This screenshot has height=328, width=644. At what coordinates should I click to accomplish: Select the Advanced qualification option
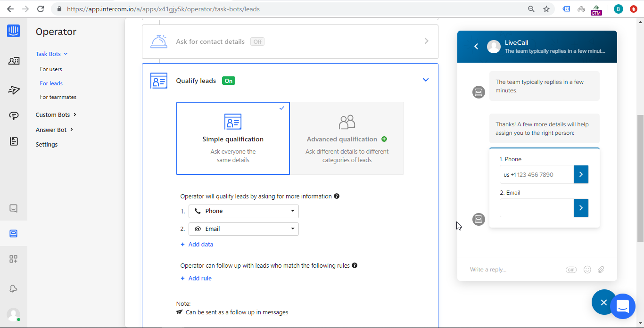tap(347, 138)
